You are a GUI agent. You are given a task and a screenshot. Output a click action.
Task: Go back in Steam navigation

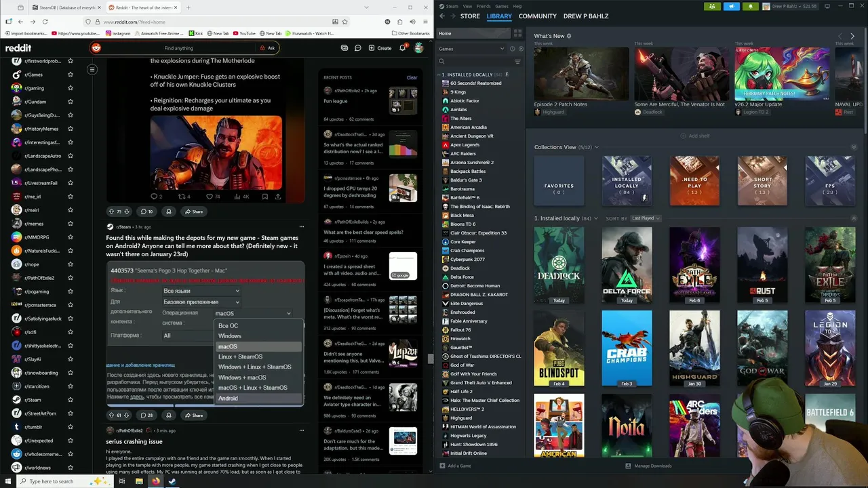[442, 16]
